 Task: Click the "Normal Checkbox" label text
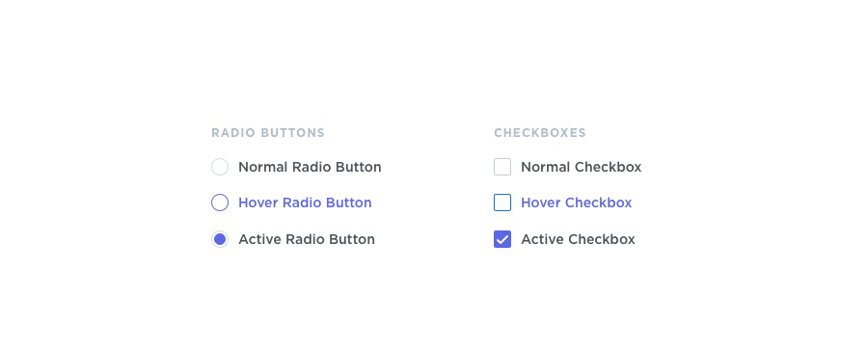point(582,167)
